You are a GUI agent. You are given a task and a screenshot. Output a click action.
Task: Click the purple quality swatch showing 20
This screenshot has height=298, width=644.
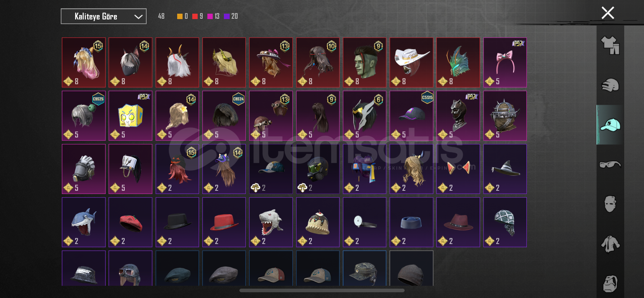point(226,16)
